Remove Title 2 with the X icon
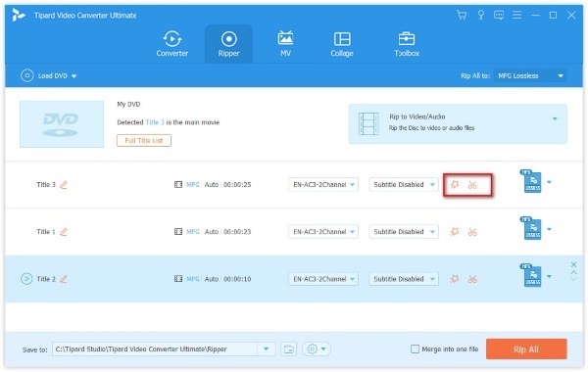This screenshot has height=372, width=588. click(573, 265)
